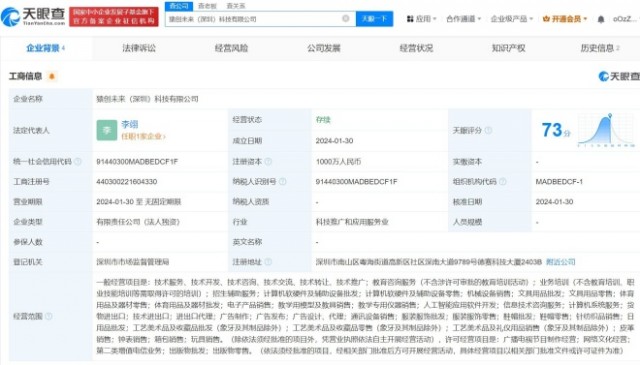
Task: Click the 经营范围 description text
Action: [365, 316]
